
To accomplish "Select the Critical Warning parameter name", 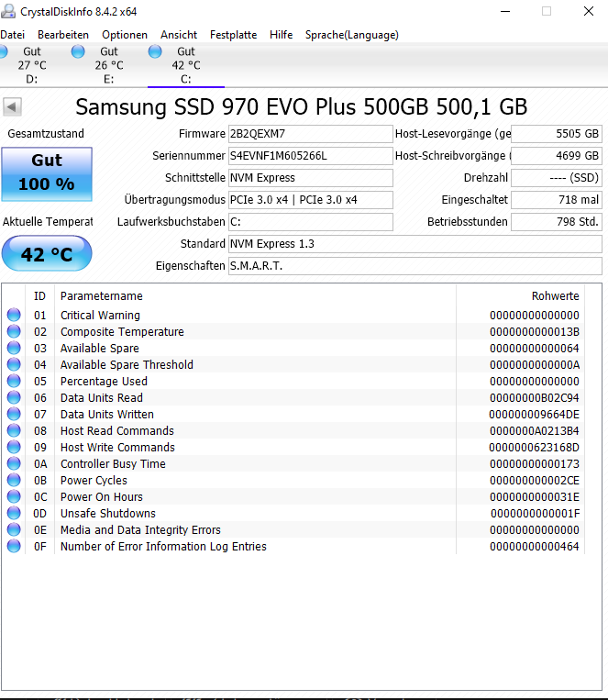I will (x=100, y=316).
